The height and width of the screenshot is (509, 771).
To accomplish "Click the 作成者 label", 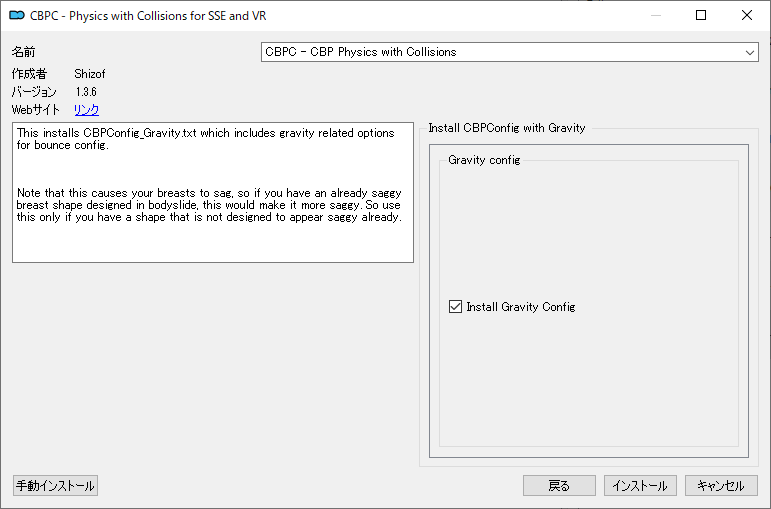I will 29,74.
